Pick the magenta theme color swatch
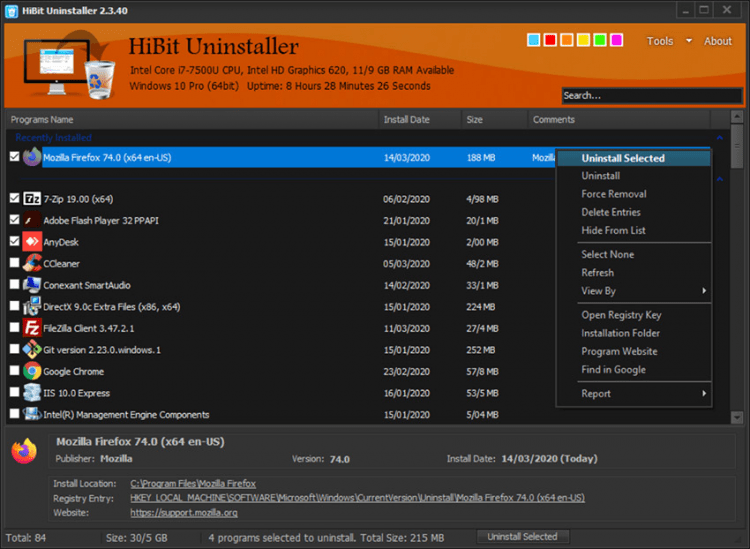750x549 pixels. (617, 40)
